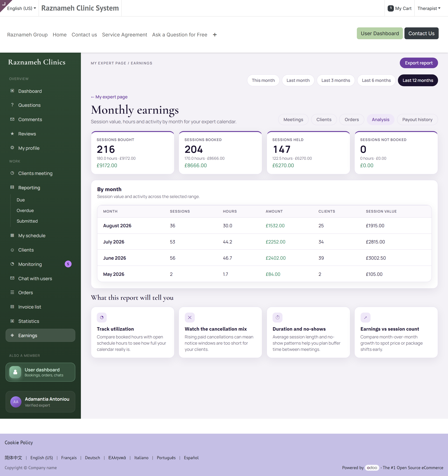This screenshot has height=476, width=448.
Task: Click the Adamantia Antoniou profile card
Action: [x=40, y=402]
